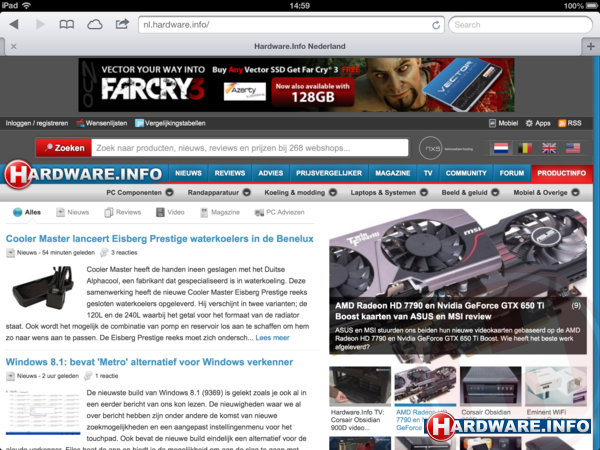Tap the Safari forward arrow
Image resolution: width=600 pixels, height=450 pixels.
[40, 25]
